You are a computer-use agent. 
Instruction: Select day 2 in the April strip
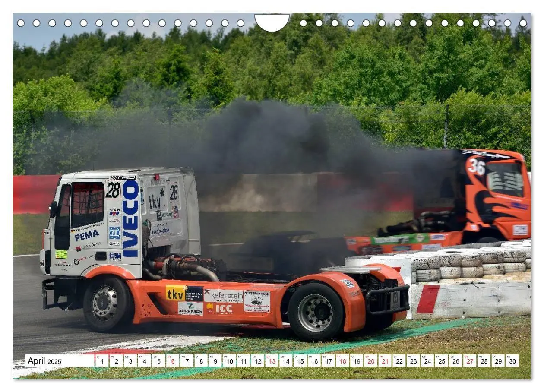tap(116, 361)
